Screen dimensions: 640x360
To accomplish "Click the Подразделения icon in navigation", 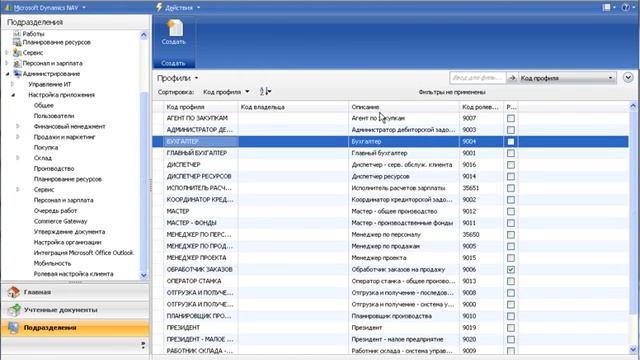I will click(x=13, y=328).
